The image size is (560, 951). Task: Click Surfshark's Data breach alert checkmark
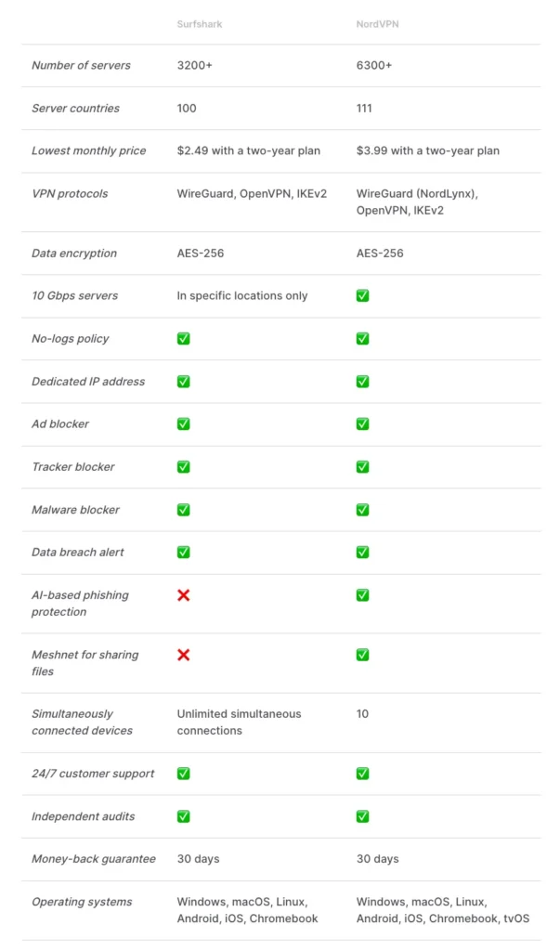coord(184,552)
